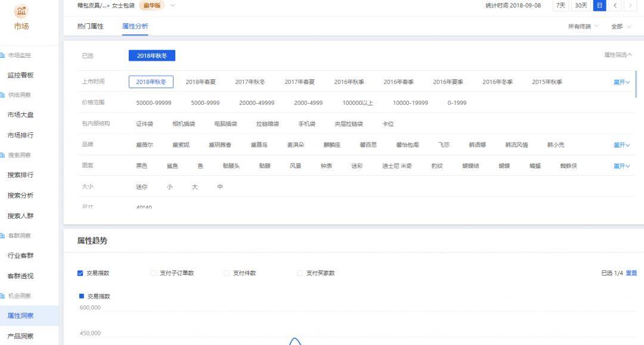Click the 豪华版 edition badge
This screenshot has width=644, height=345.
(152, 5)
